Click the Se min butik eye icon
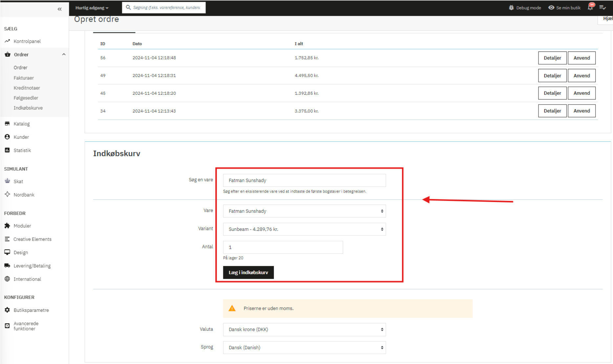This screenshot has height=364, width=613. [551, 8]
